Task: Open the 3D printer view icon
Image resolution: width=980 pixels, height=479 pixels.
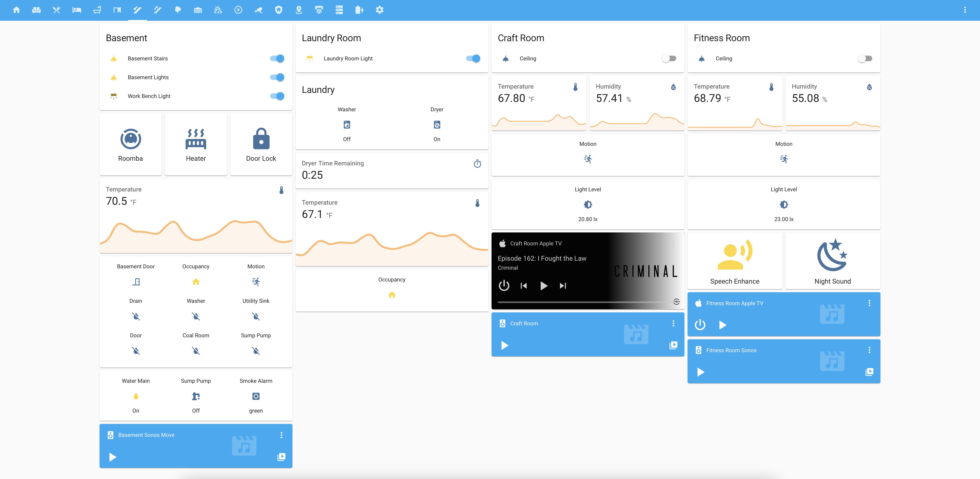Action: pyautogui.click(x=319, y=10)
